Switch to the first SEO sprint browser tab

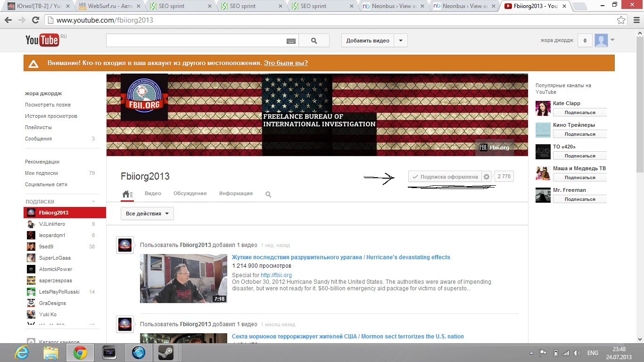coord(181,6)
